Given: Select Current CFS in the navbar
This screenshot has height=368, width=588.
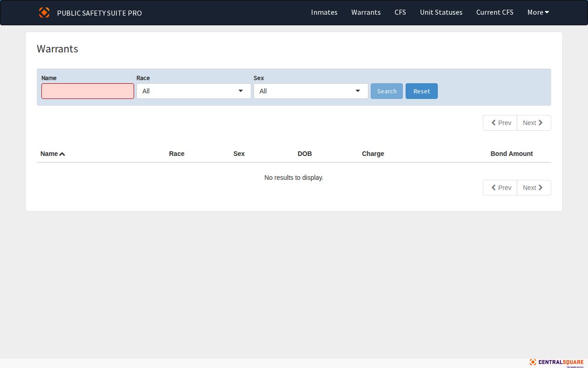Looking at the screenshot, I should pyautogui.click(x=495, y=12).
